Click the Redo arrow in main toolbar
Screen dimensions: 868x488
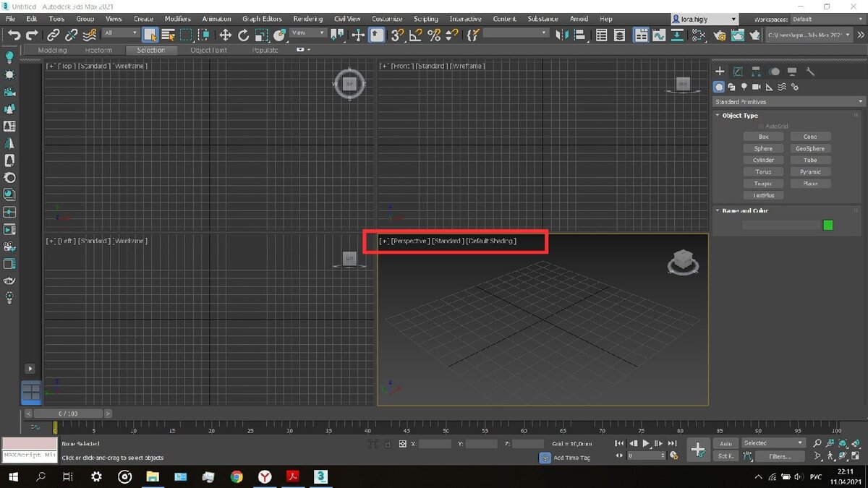tap(32, 34)
